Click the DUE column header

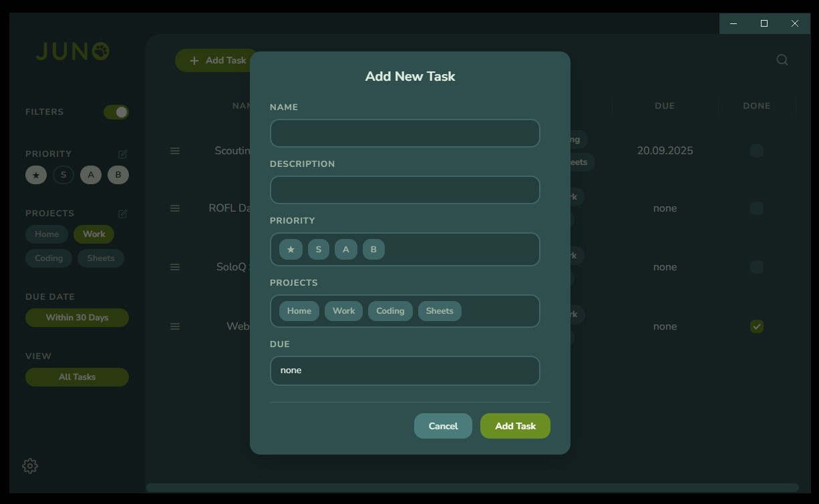tap(665, 106)
